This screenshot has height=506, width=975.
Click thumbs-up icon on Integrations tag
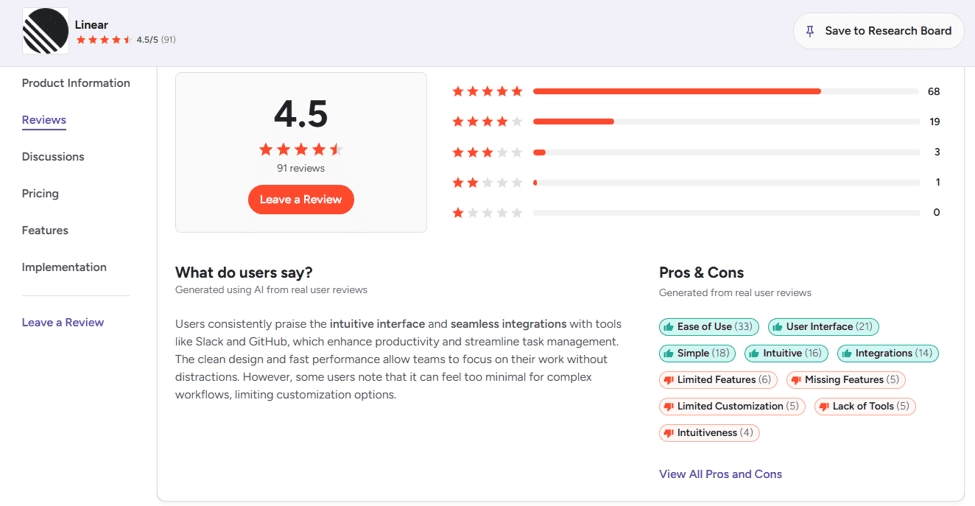846,354
